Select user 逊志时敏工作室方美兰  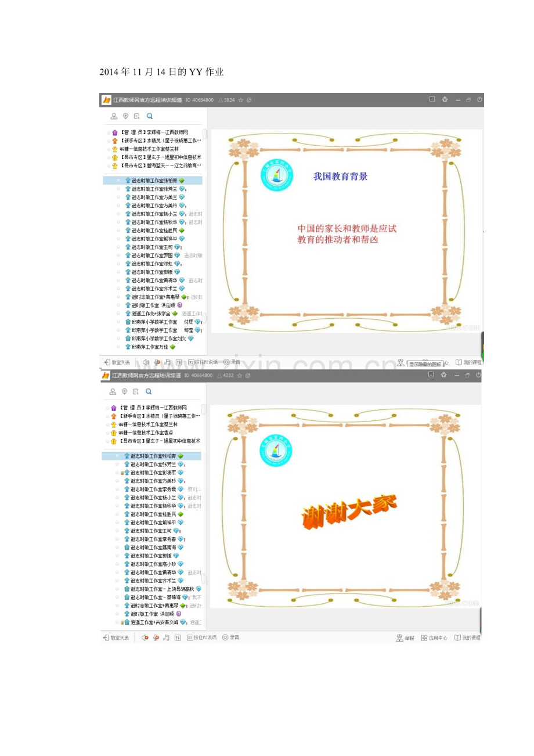tap(154, 197)
